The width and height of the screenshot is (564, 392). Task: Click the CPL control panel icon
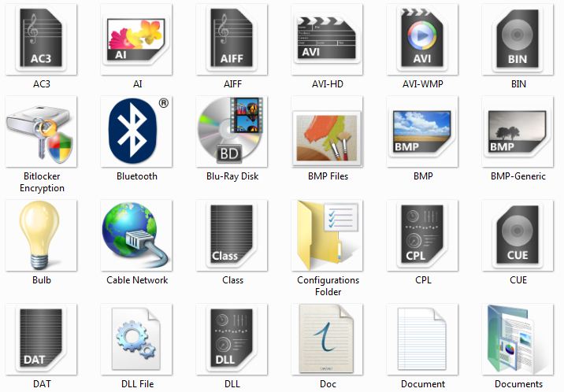(x=422, y=235)
